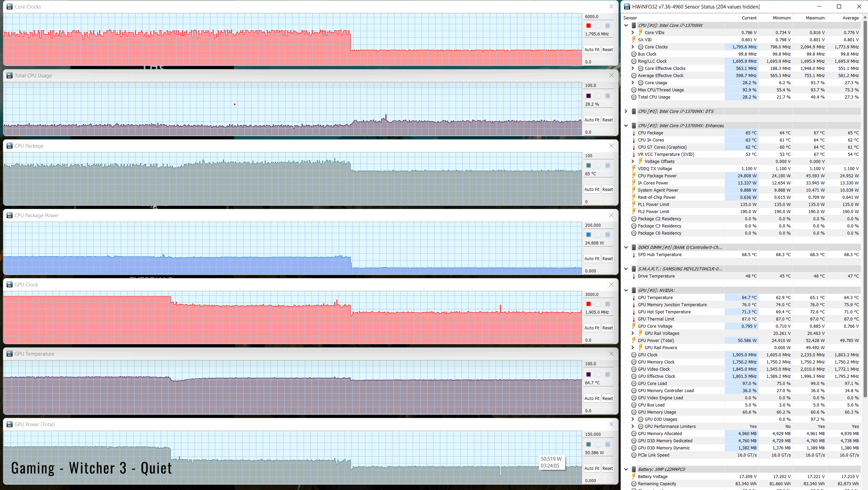Screen dimensions: 868x490
Task: Click the GPU Power (Total) window icon
Action: 9,424
